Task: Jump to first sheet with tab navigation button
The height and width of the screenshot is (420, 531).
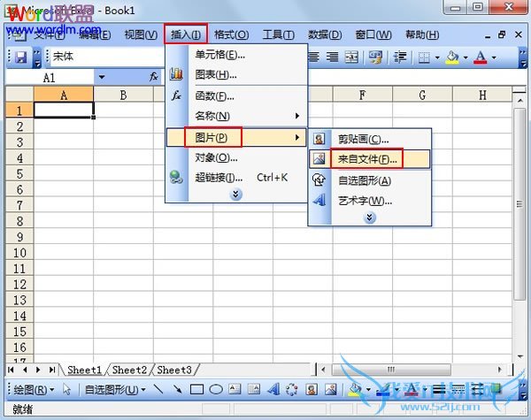Action: tap(11, 370)
